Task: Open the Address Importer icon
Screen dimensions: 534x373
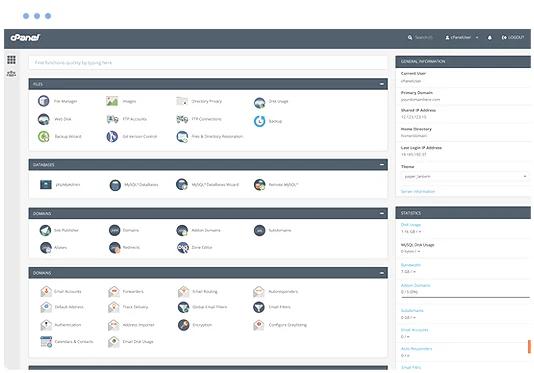Action: coord(114,325)
